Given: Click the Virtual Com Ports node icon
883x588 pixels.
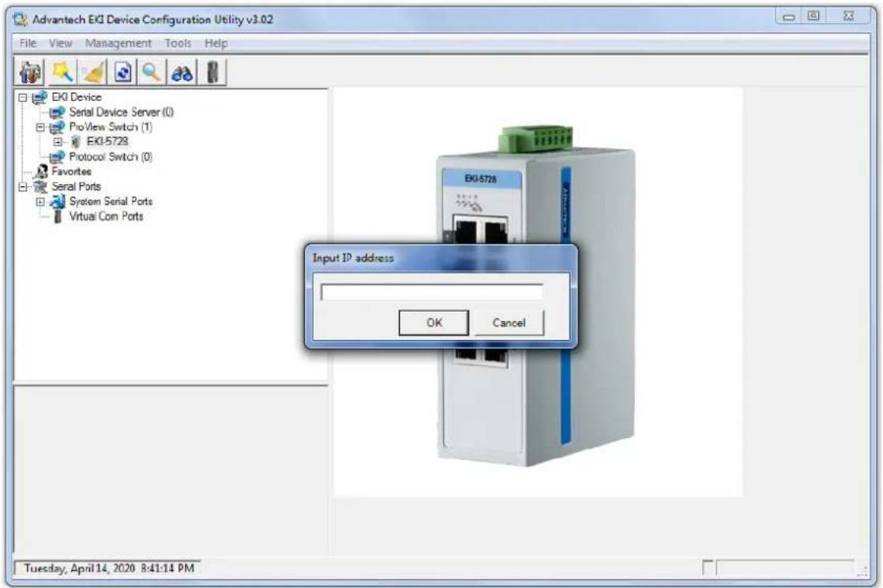Looking at the screenshot, I should coord(58,216).
